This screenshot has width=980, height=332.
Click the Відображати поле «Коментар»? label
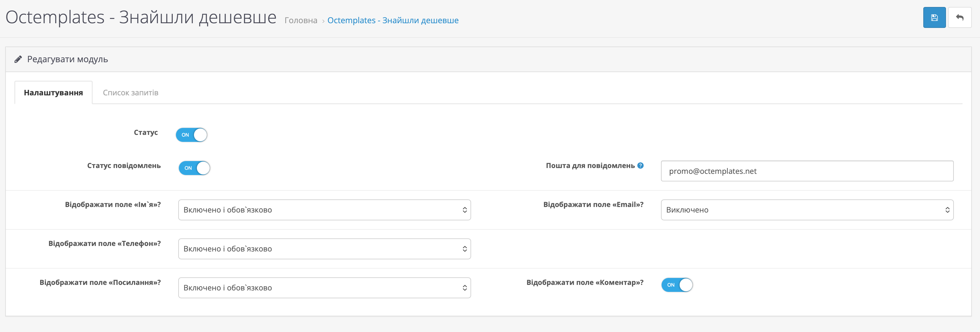[585, 282]
